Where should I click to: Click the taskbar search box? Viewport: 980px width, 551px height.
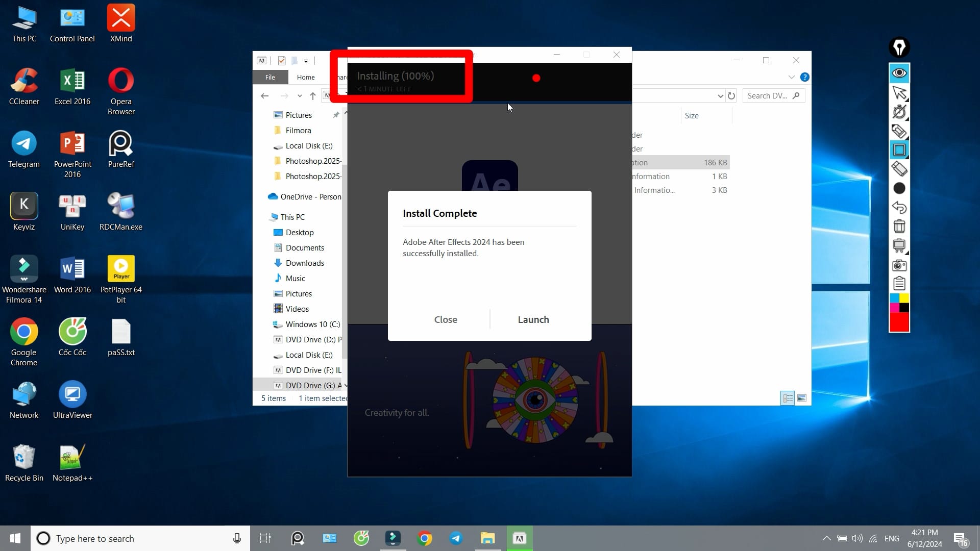click(140, 538)
